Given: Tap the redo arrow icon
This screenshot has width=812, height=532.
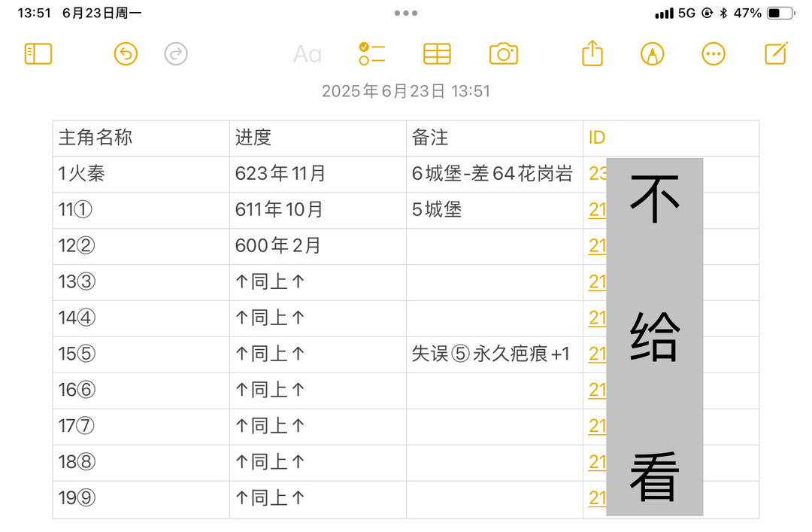Looking at the screenshot, I should (176, 54).
